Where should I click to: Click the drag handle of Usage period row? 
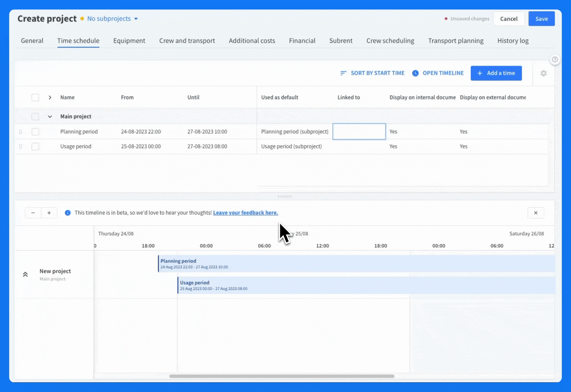(x=20, y=147)
